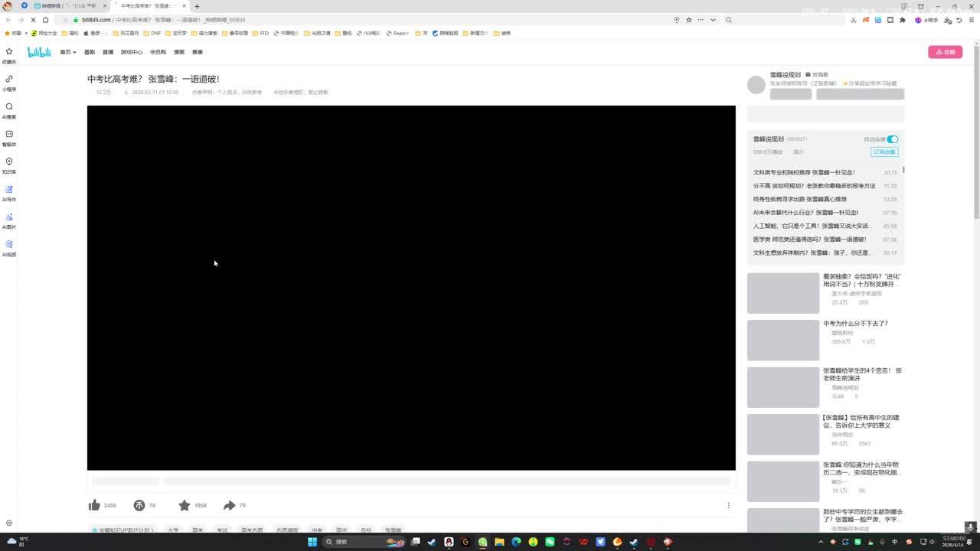This screenshot has height=551, width=980.
Task: Click the Windows Start button on taskbar
Action: [x=312, y=542]
